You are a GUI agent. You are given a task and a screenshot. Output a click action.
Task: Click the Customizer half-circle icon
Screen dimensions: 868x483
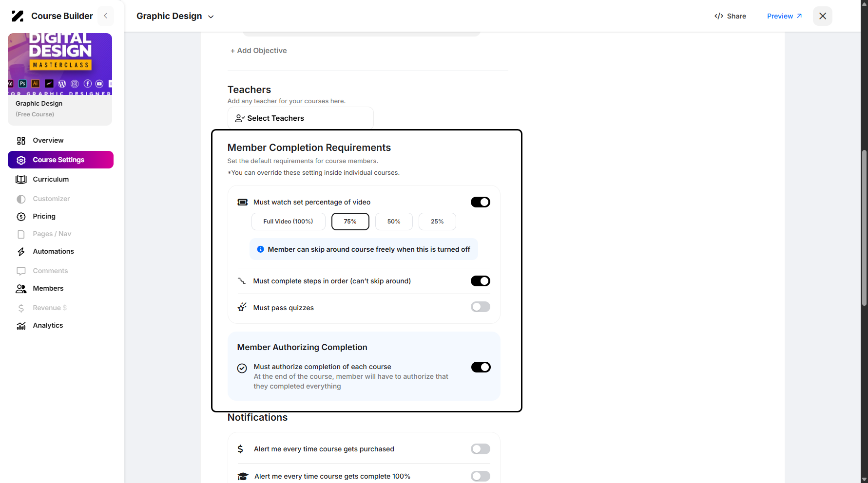pos(21,199)
